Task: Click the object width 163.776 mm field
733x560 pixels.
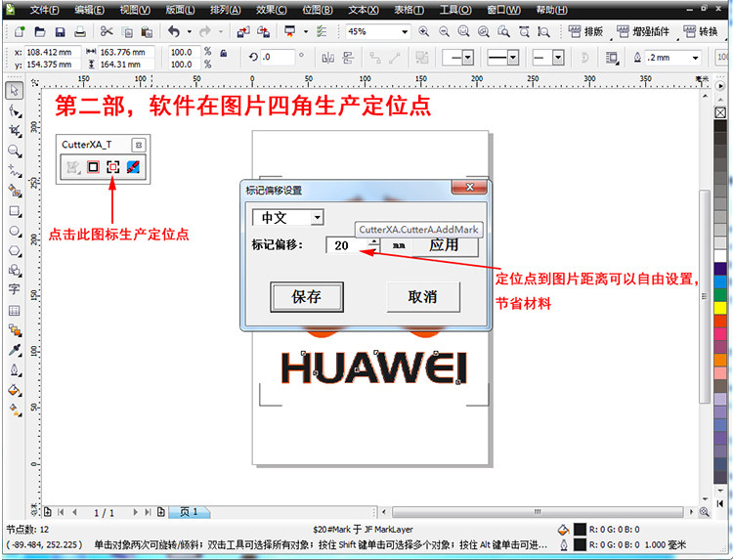Action: [x=125, y=52]
